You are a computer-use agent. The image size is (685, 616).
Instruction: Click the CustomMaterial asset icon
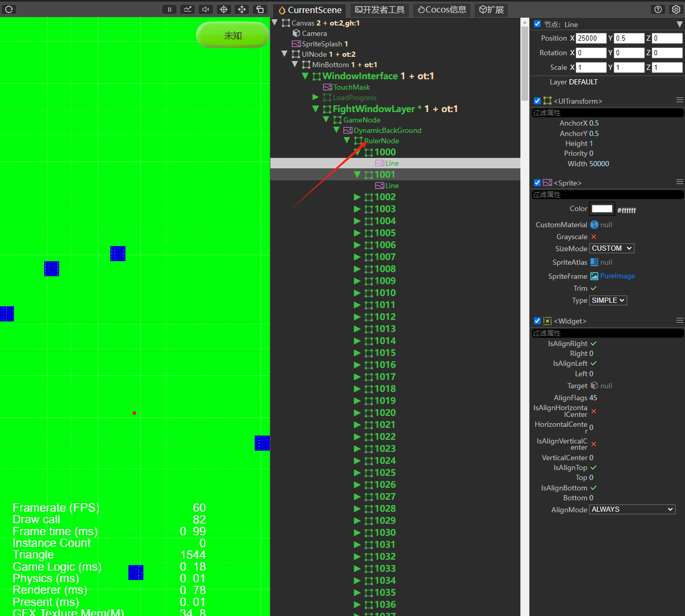[x=594, y=225]
